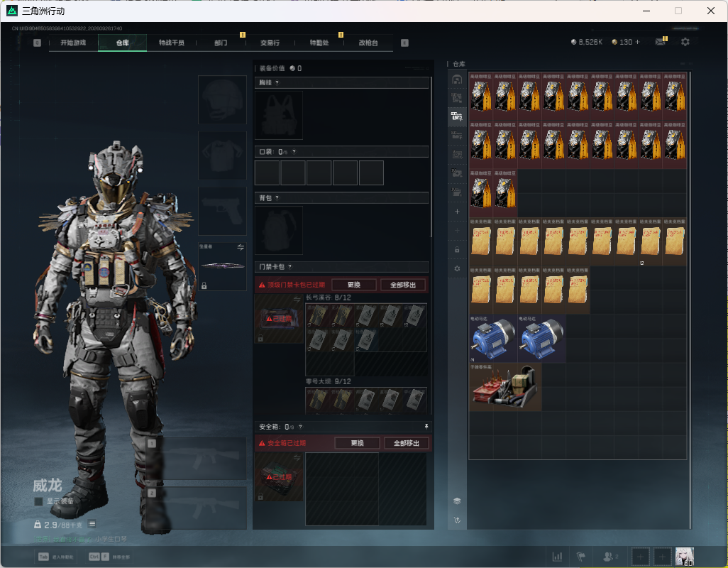This screenshot has width=728, height=568.
Task: Click the lock icon in warehouse sidebar
Action: coord(457,249)
